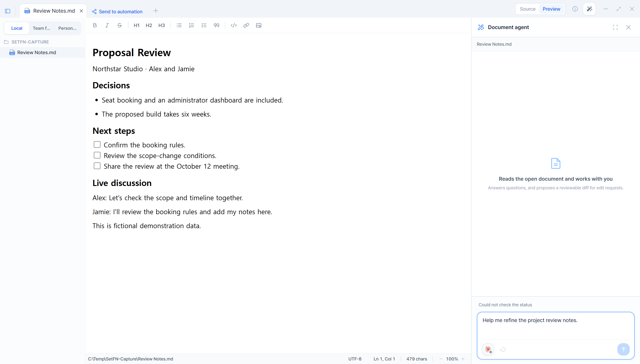The image size is (640, 364).
Task: Send the message to the agent
Action: tap(623, 349)
